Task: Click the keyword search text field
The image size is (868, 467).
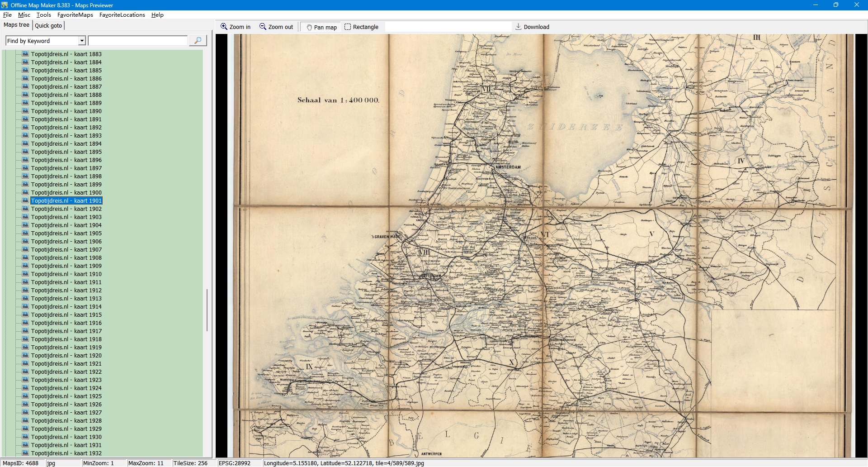Action: pyautogui.click(x=138, y=41)
